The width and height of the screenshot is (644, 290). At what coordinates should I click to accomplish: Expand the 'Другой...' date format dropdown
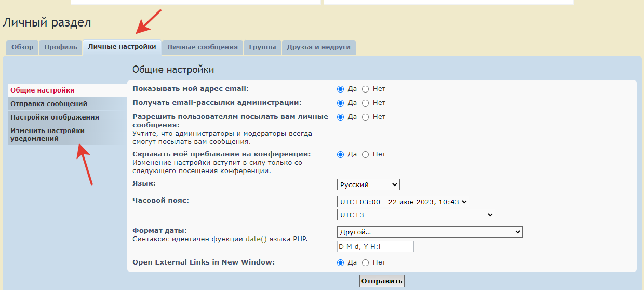point(430,232)
